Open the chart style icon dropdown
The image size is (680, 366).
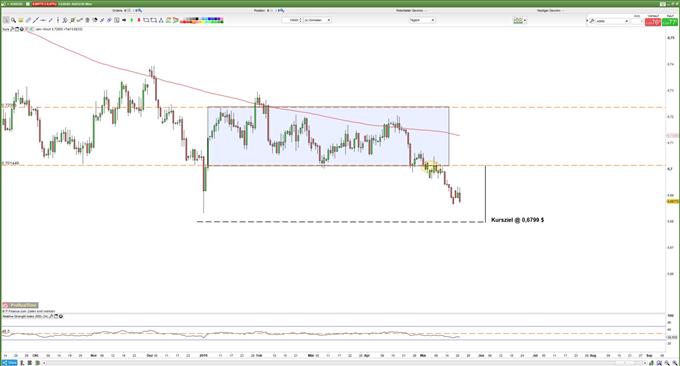pyautogui.click(x=520, y=20)
